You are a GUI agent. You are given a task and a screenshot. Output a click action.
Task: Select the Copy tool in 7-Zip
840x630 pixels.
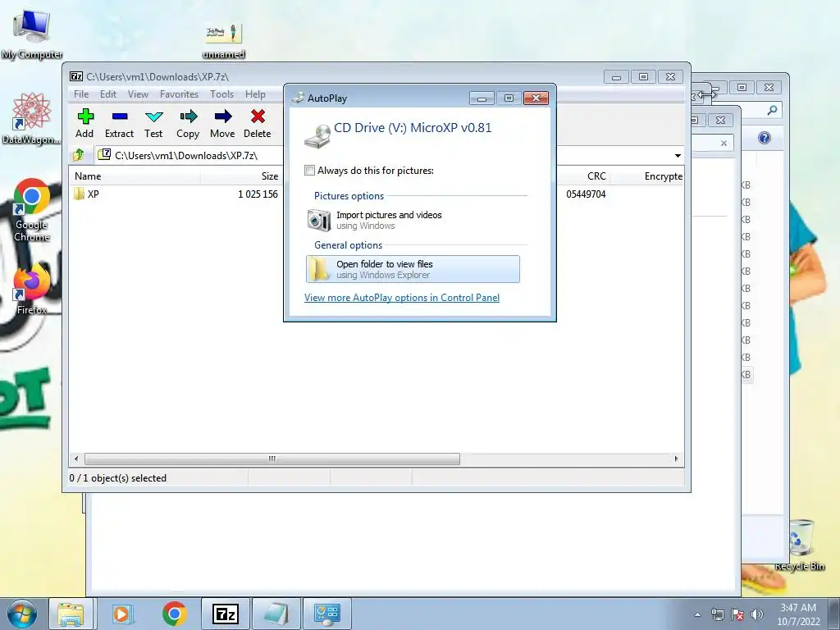[x=188, y=123]
